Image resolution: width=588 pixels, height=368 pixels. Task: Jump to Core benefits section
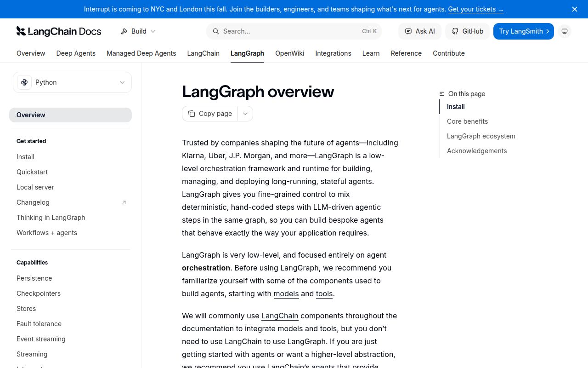(x=467, y=121)
